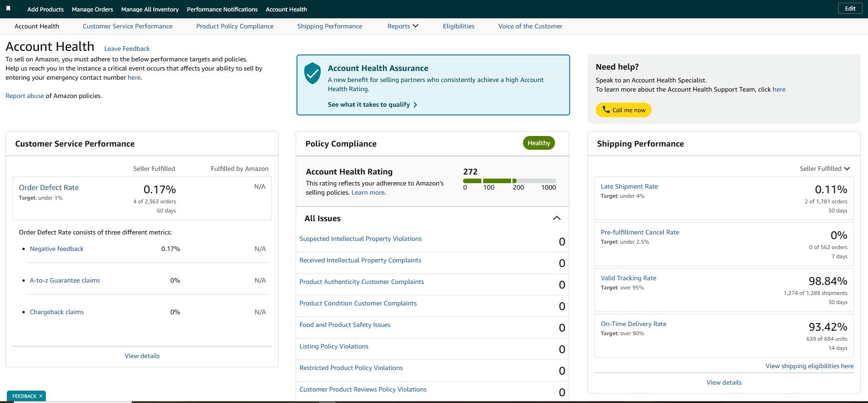The width and height of the screenshot is (868, 403).
Task: Click the Edit button at top right
Action: (850, 8)
